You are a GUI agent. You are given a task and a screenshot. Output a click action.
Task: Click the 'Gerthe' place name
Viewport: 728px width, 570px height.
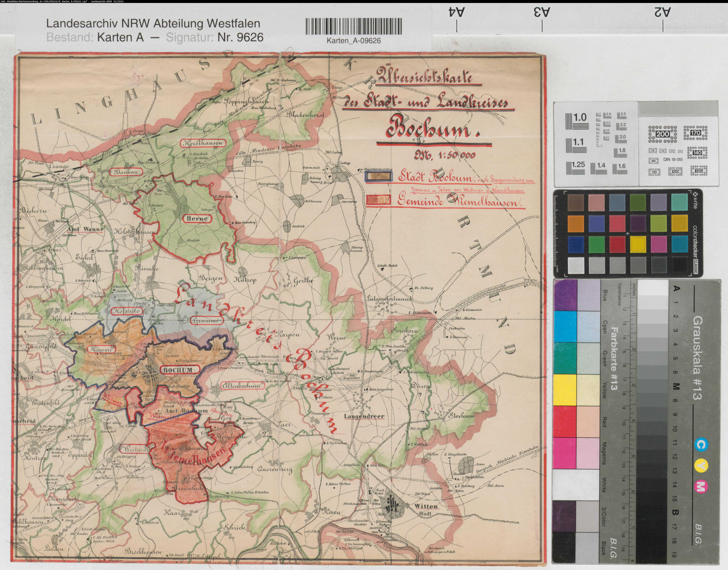coord(303,281)
